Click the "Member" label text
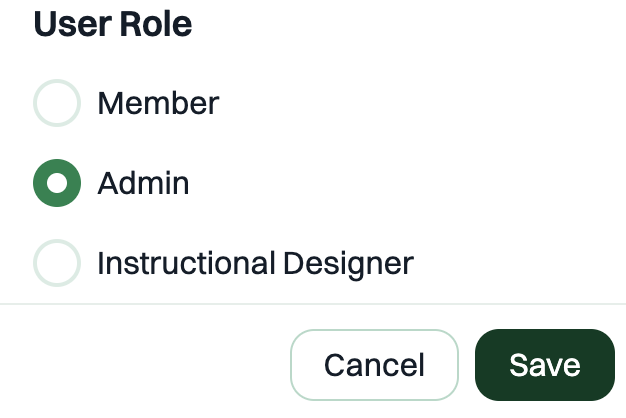 point(158,103)
